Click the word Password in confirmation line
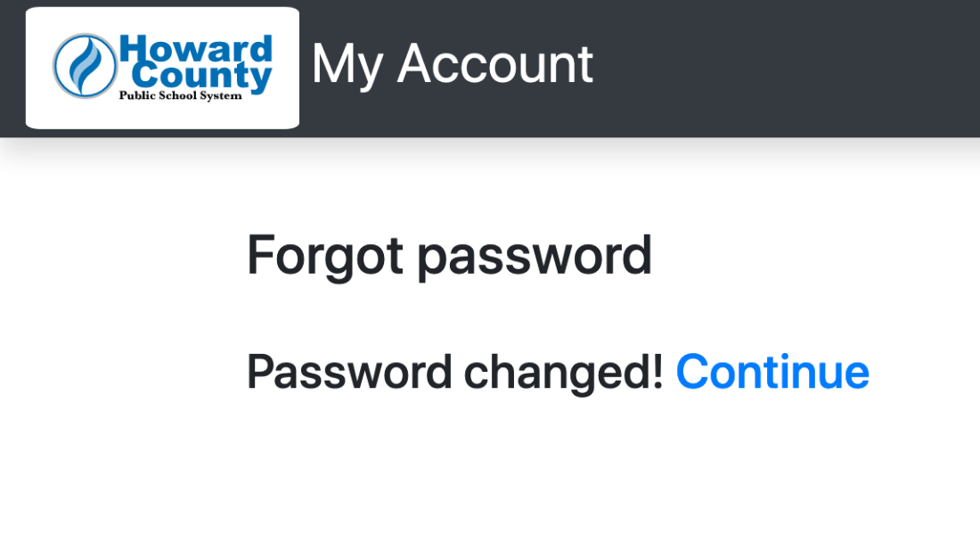This screenshot has height=559, width=980. (349, 372)
